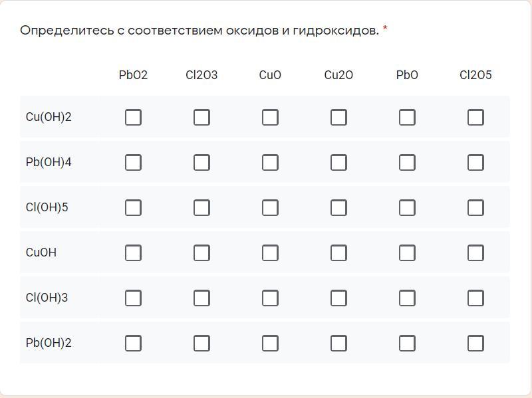The image size is (532, 398).
Task: Mark CuOH row under Cu2O column
Action: tap(338, 253)
